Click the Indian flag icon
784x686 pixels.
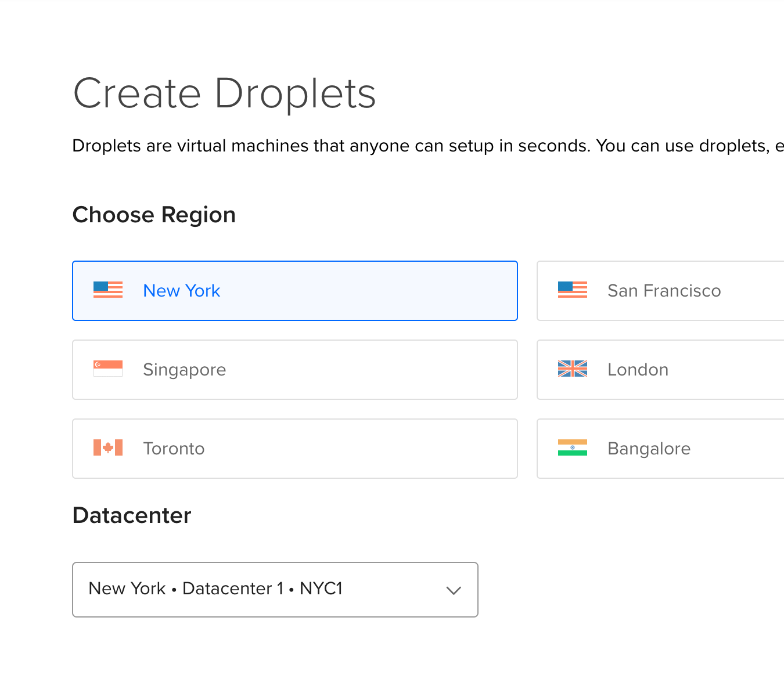pyautogui.click(x=572, y=447)
